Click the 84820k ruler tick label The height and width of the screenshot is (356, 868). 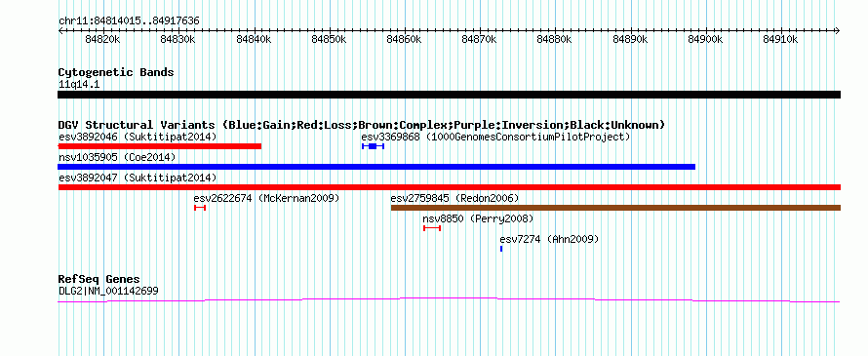coord(103,39)
